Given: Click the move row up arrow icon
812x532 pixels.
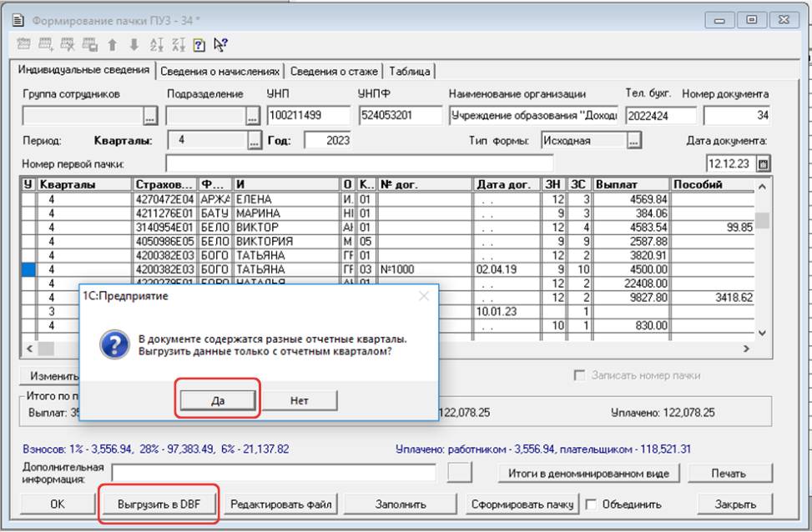Looking at the screenshot, I should pos(112,45).
